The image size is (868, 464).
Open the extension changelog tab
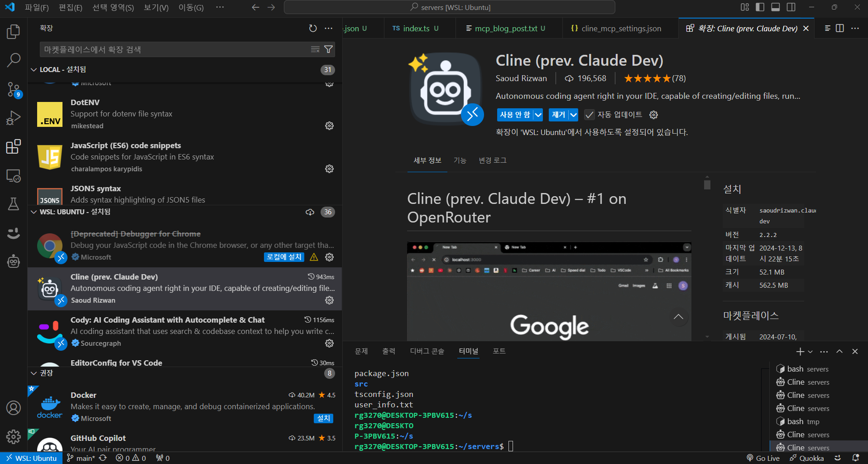coord(493,160)
